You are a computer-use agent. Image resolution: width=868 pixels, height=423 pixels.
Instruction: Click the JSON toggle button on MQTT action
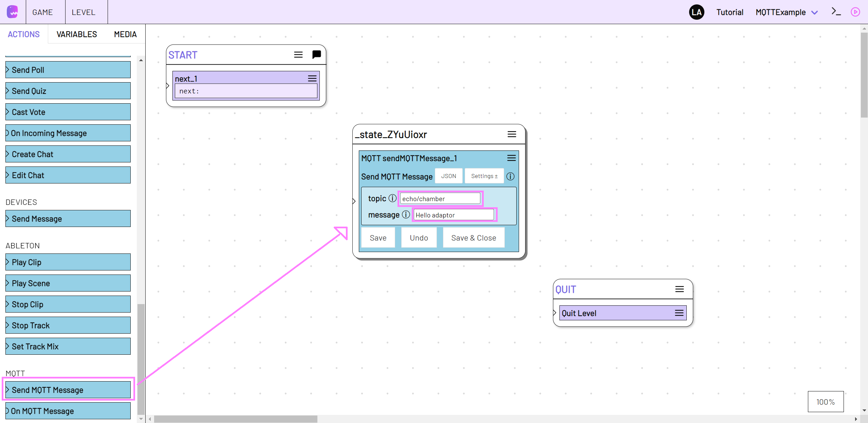(448, 176)
